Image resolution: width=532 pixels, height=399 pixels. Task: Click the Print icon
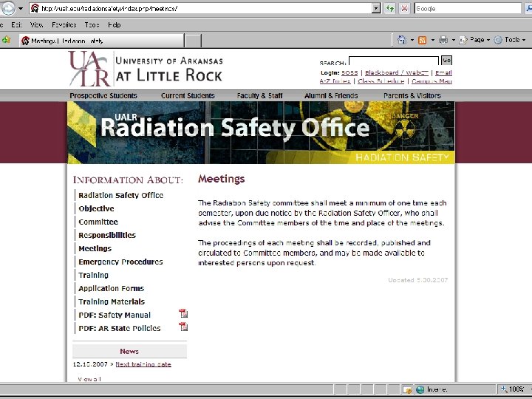click(443, 40)
